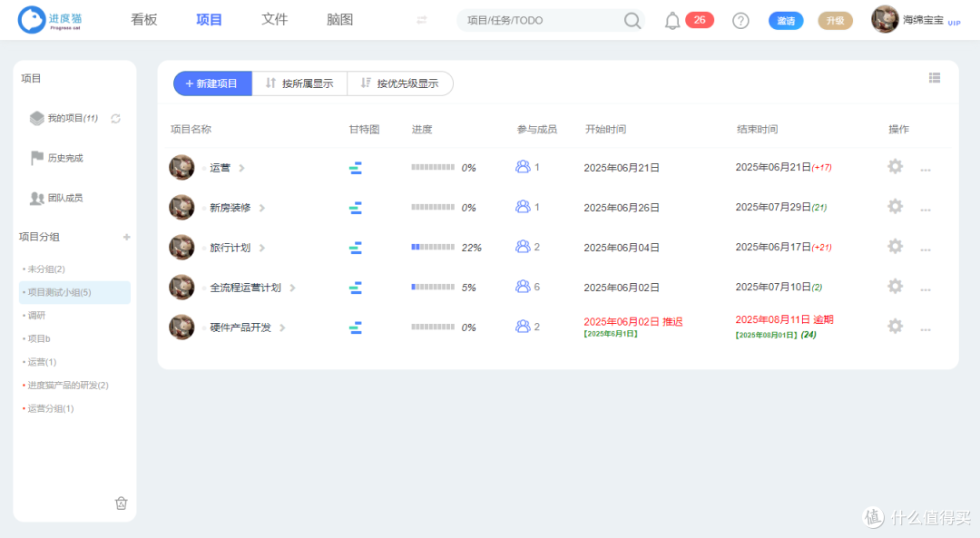View members icon of 运营 project
This screenshot has height=538, width=980.
click(x=523, y=167)
